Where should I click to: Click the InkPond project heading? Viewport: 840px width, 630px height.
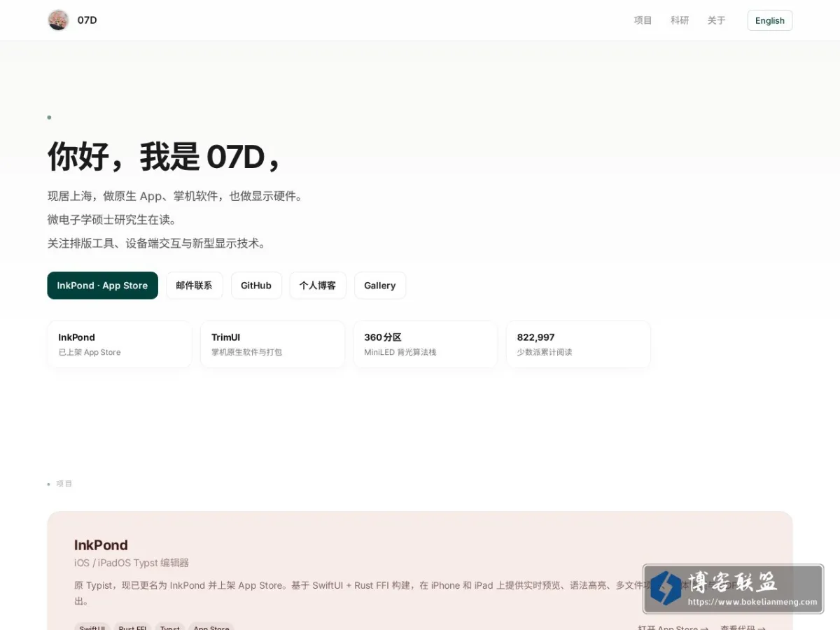tap(101, 545)
